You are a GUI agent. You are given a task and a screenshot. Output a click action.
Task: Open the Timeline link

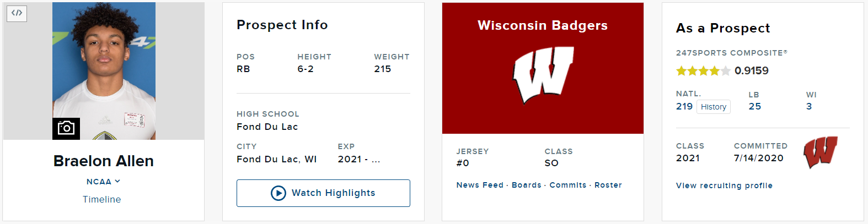(102, 199)
